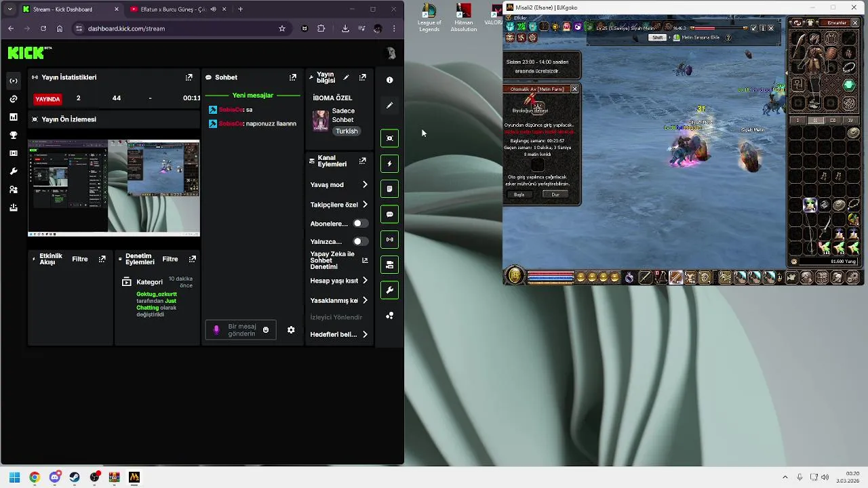Open Chrome's three-dot menu
The width and height of the screenshot is (868, 488).
(394, 28)
